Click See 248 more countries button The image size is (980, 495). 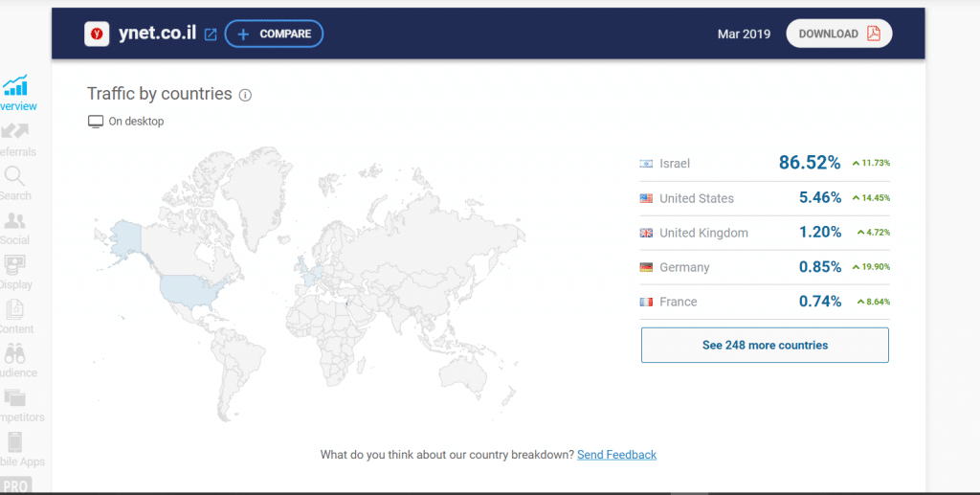point(765,345)
